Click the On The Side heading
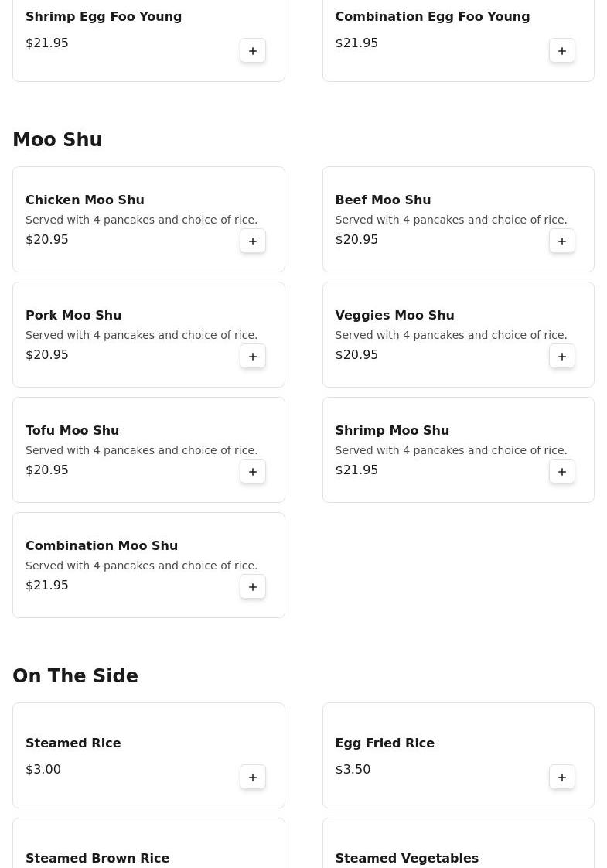The height and width of the screenshot is (868, 607). [x=75, y=676]
